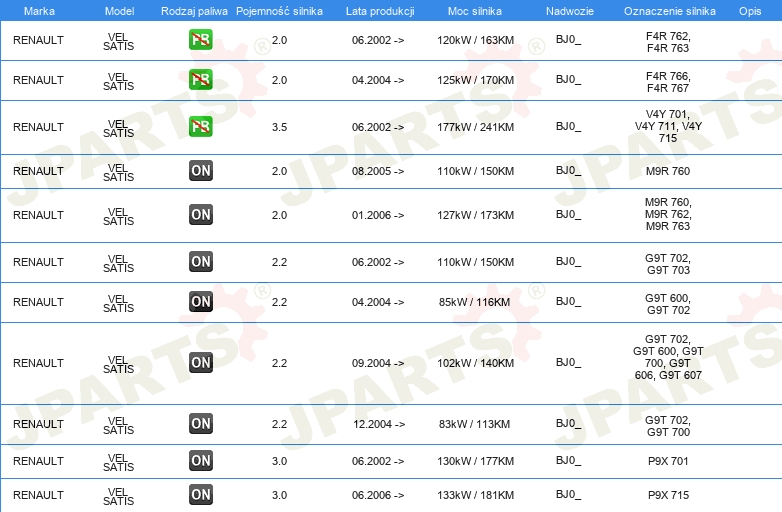The image size is (782, 512).
Task: Select the 83kW / 113KM power cell
Action: pos(474,424)
